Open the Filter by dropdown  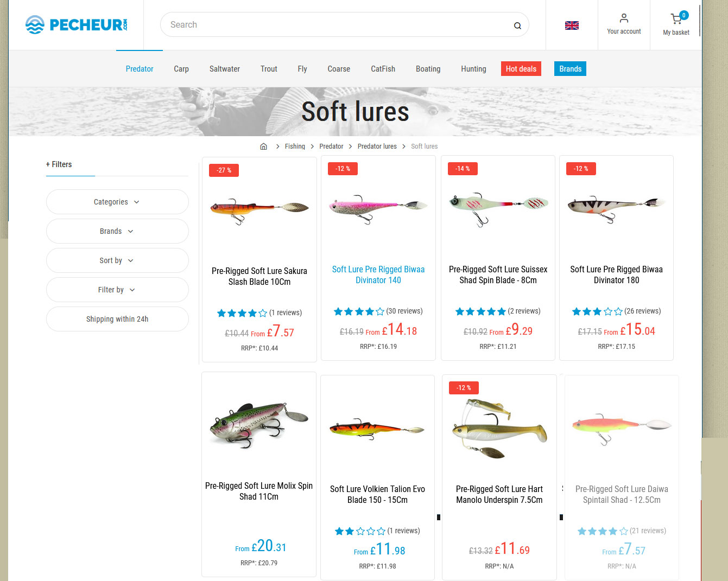(x=117, y=290)
